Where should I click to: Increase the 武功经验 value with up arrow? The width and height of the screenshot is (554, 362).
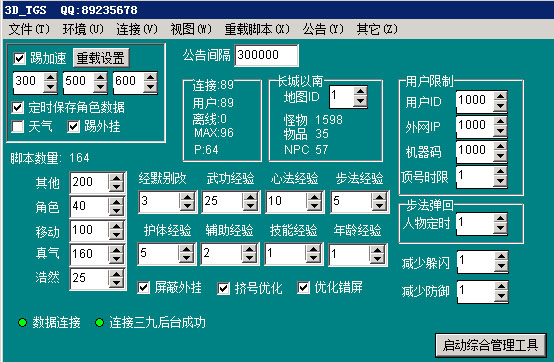tap(251, 197)
